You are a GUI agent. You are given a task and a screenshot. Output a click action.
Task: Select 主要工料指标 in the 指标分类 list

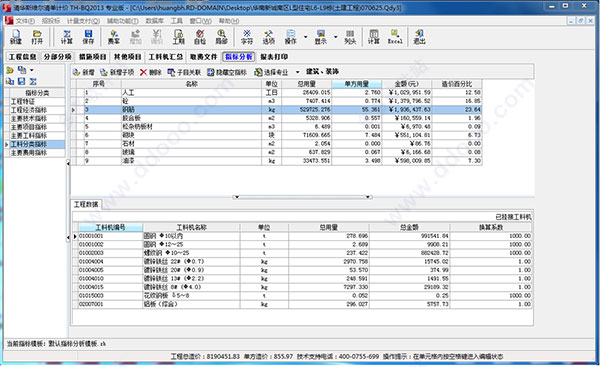click(37, 136)
